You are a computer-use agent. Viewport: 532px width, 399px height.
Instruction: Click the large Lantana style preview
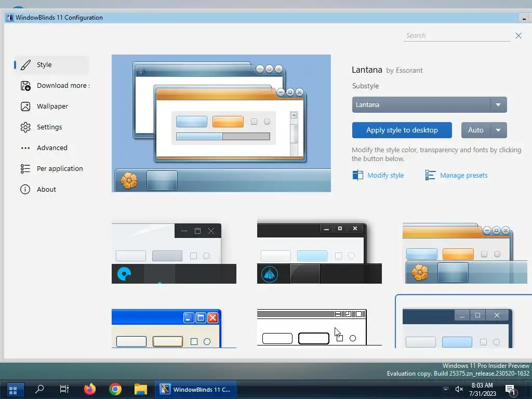tap(221, 123)
